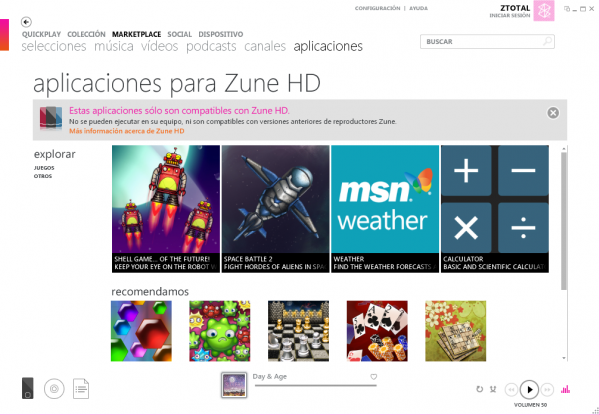Toggle shuffle playback
600x415 pixels.
493,389
